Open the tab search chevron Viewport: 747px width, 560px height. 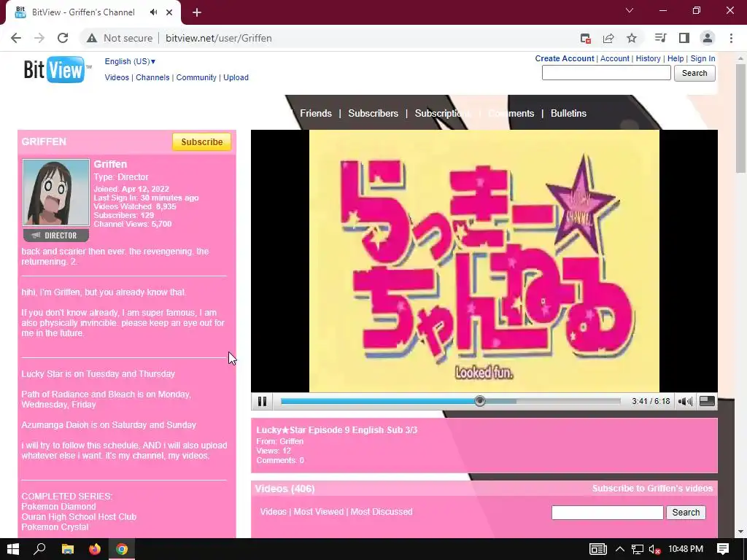[630, 10]
